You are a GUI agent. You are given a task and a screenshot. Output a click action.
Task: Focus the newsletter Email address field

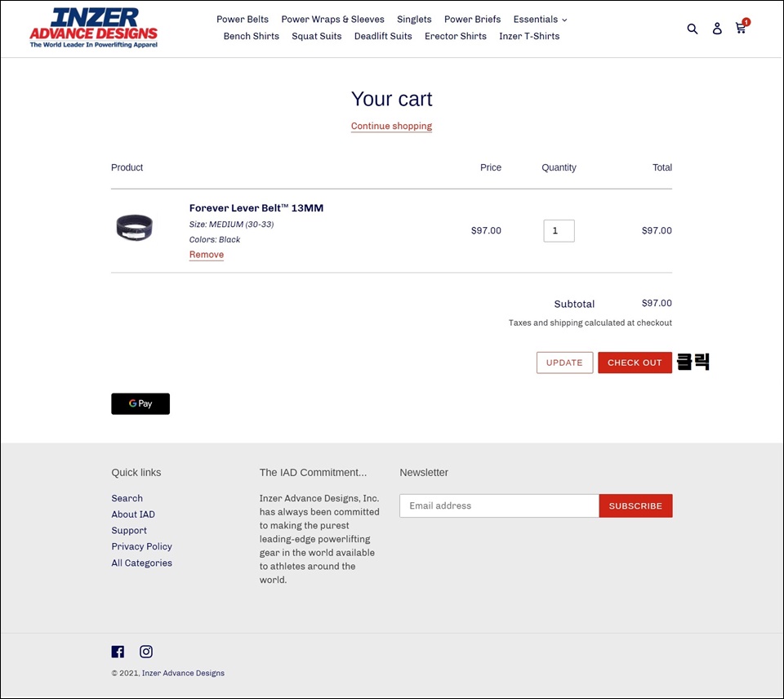(499, 505)
